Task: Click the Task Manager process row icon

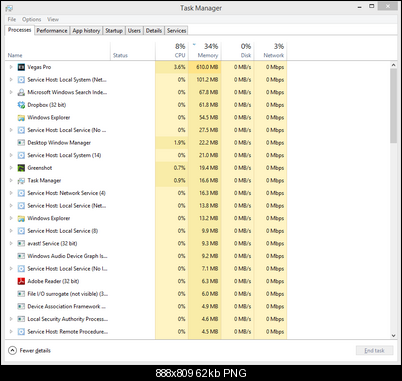Action: 21,181
